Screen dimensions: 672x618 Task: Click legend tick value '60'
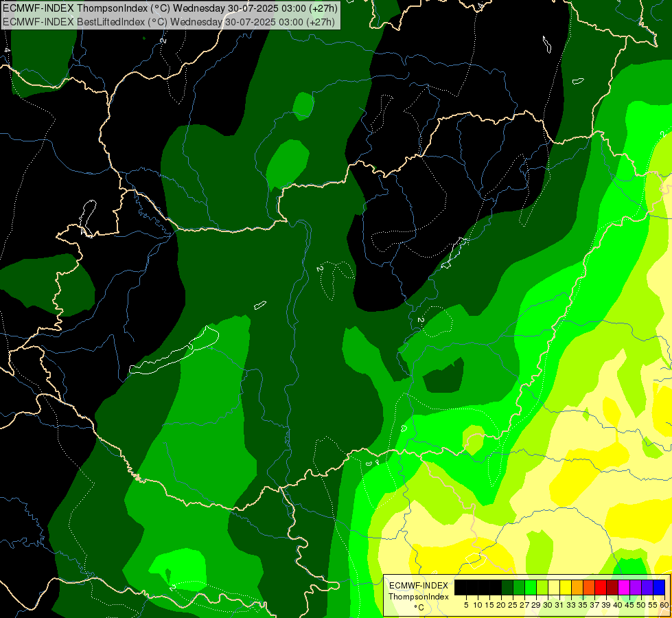coord(664,605)
